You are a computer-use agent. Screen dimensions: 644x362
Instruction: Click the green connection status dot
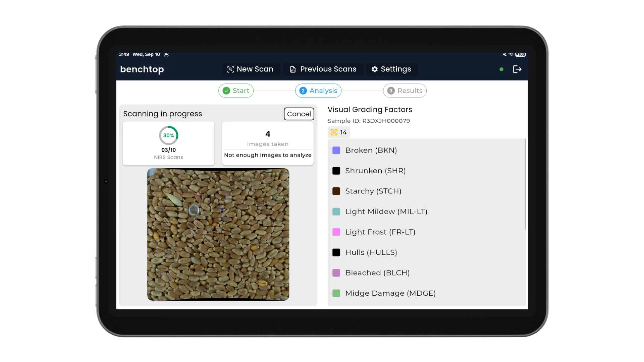coord(501,69)
